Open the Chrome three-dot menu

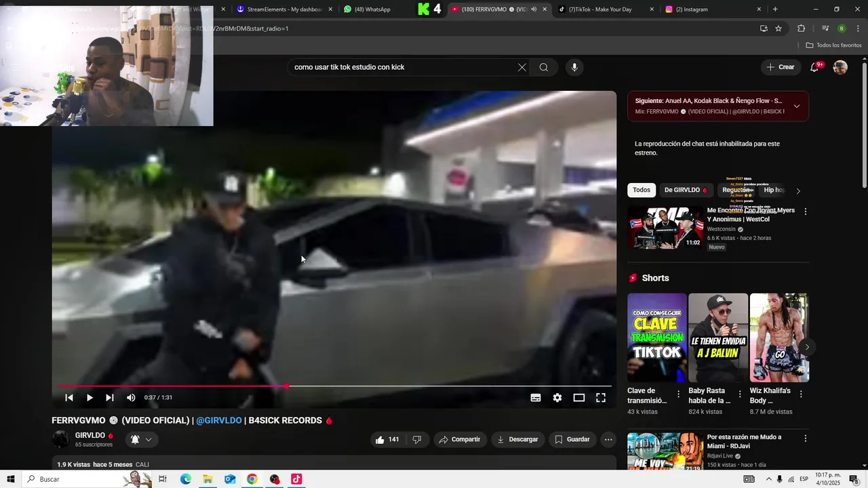pyautogui.click(x=857, y=28)
